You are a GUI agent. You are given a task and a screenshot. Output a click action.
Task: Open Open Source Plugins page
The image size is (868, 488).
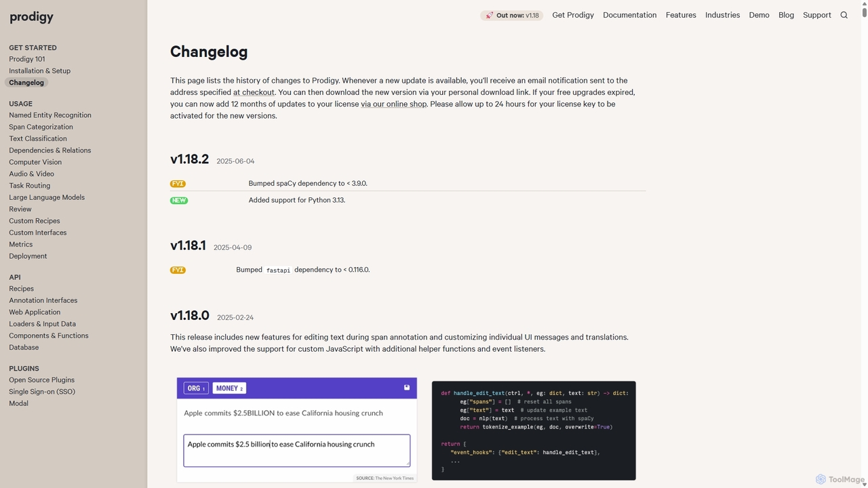click(41, 380)
